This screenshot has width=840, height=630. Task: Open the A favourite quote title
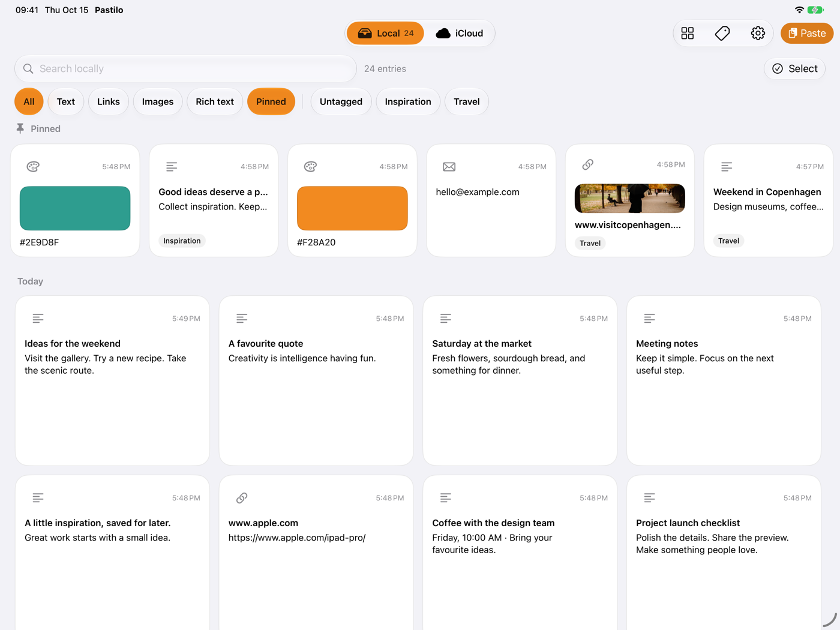(x=266, y=344)
